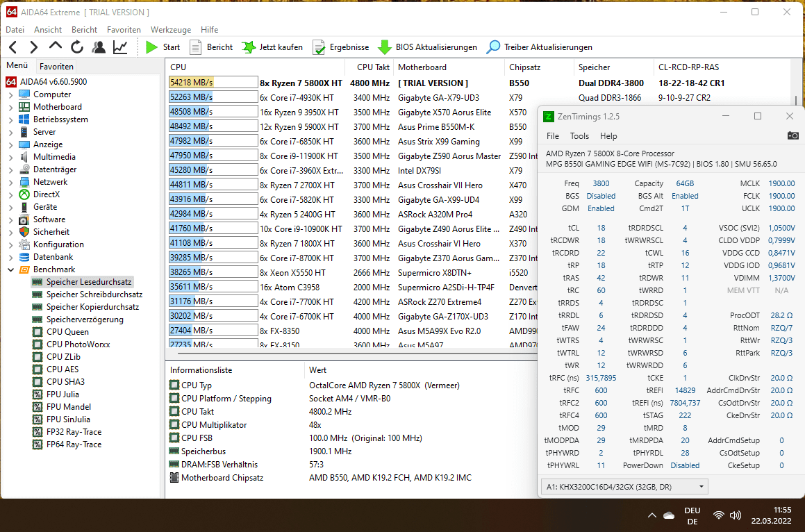Expand the Datenträger tree node
The image size is (805, 532).
click(11, 169)
